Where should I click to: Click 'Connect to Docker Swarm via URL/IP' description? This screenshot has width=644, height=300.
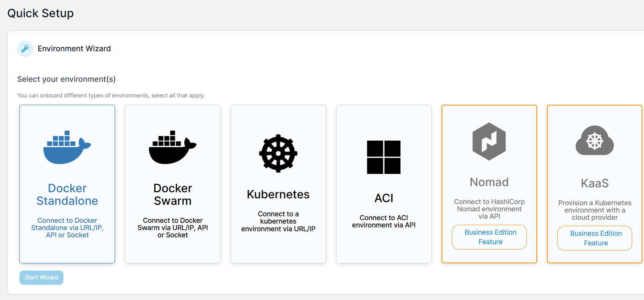pyautogui.click(x=173, y=228)
